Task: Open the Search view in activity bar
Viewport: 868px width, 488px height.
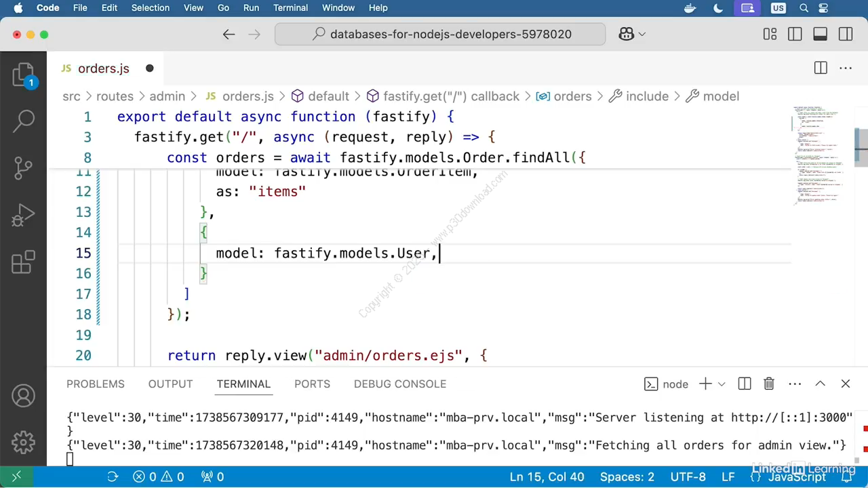Action: point(23,121)
